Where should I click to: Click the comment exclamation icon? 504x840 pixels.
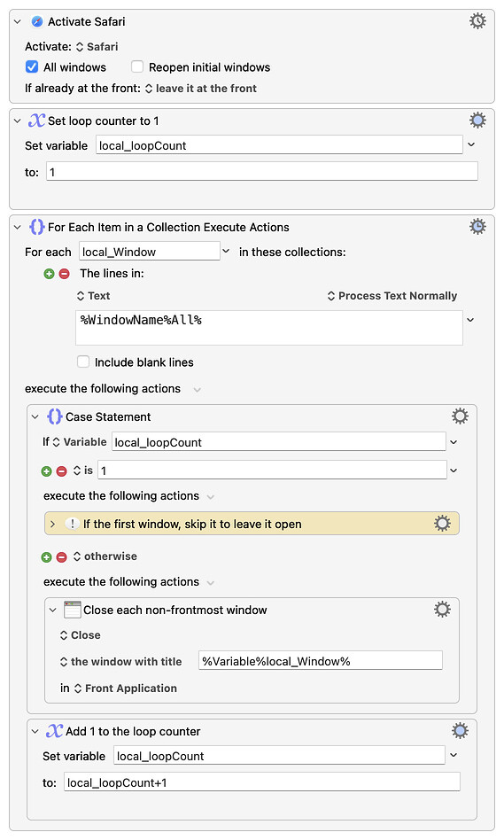coord(72,524)
